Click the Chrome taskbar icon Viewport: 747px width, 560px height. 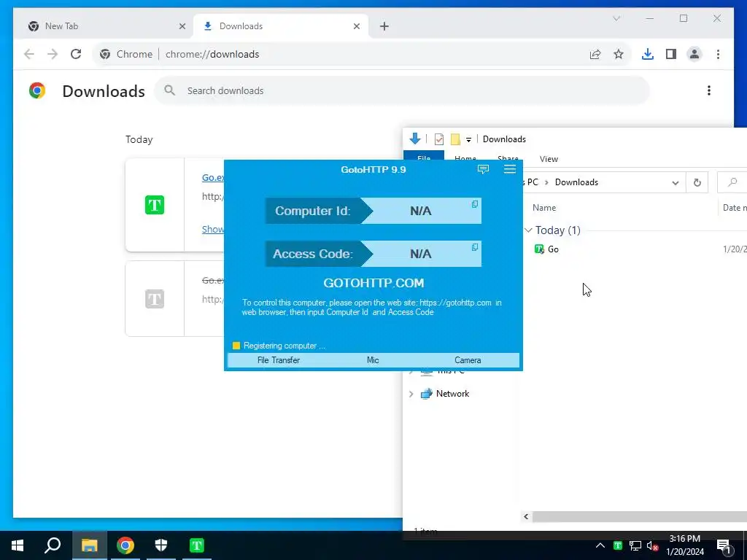point(125,545)
